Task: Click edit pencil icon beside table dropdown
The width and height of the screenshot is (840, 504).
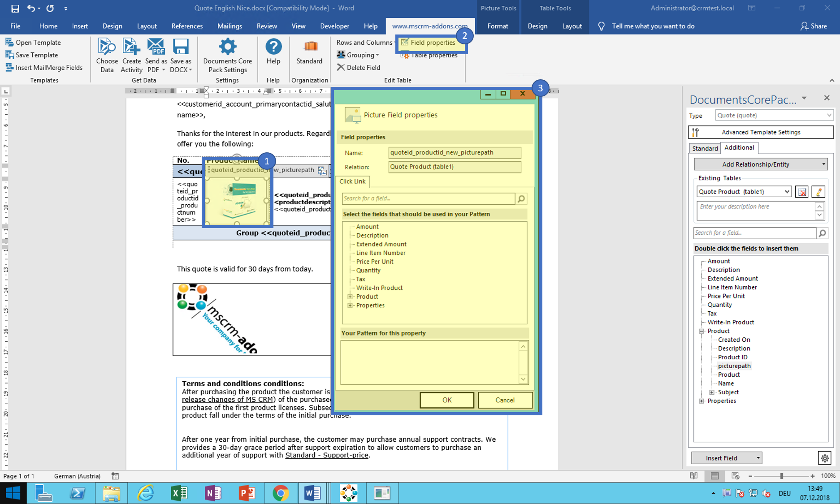Action: coord(818,192)
